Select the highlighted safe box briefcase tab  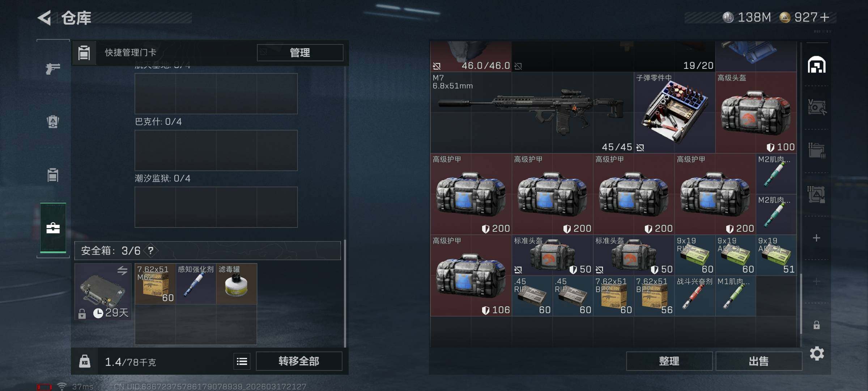[53, 228]
